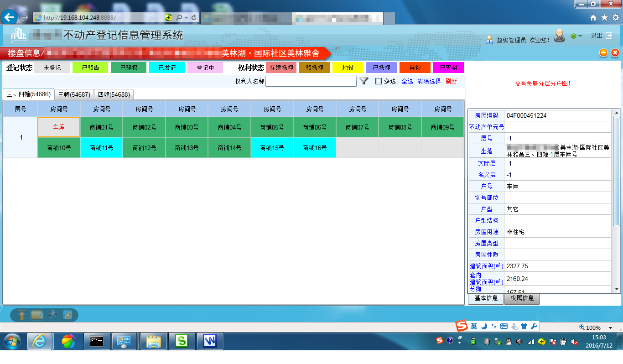
Task: Enable the 多选 multi-select checkbox
Action: [x=378, y=81]
